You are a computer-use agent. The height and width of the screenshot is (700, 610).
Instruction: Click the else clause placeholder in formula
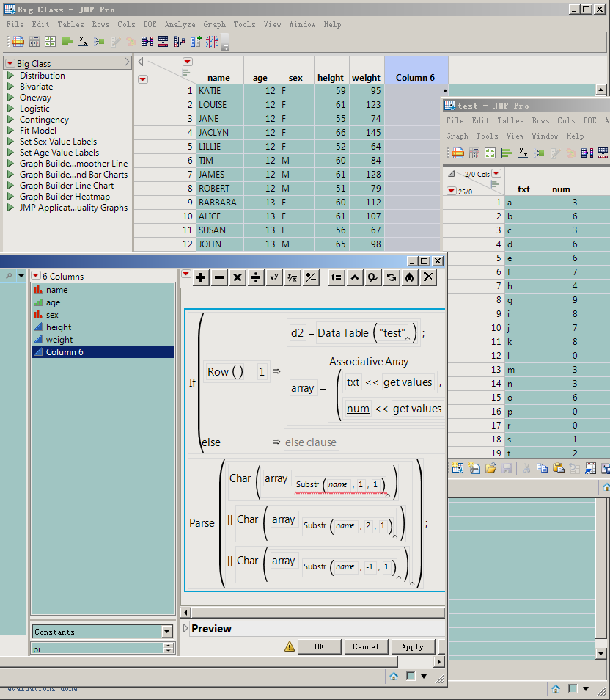coord(311,442)
